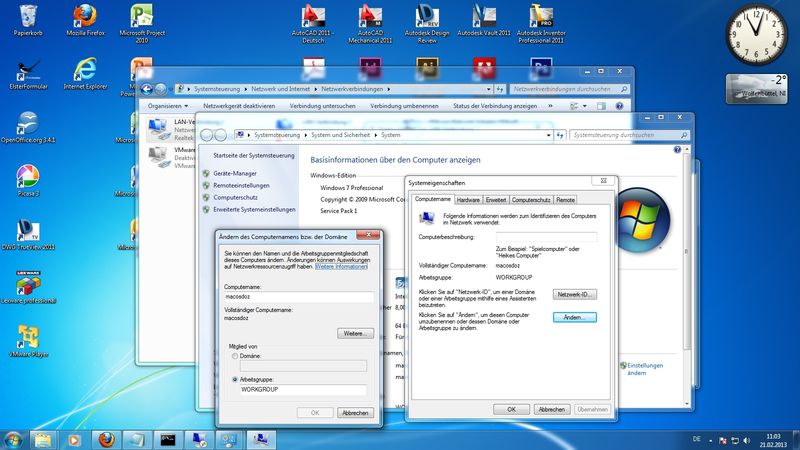
Task: Open the Windows Start orb
Action: 14,438
